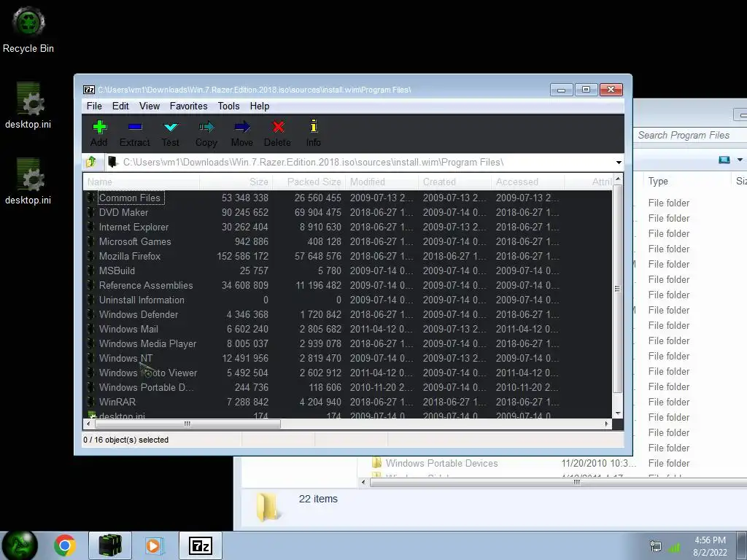Screen dimensions: 747x560
Task: Click the vertical scrollbar of file list
Action: point(618,289)
